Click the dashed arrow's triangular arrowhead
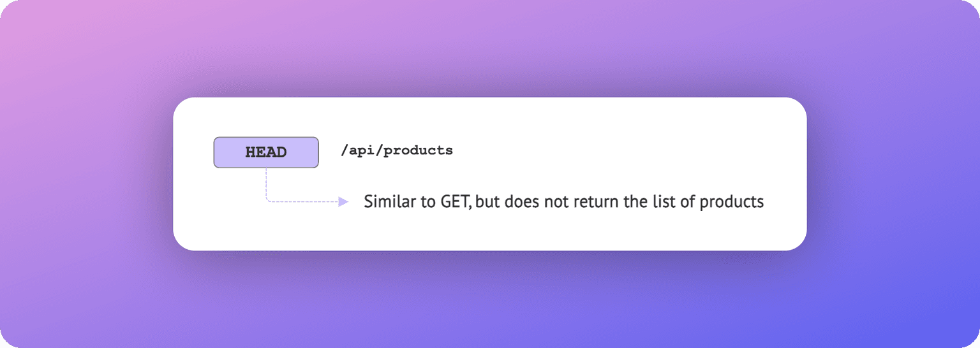This screenshot has height=348, width=980. tap(343, 202)
